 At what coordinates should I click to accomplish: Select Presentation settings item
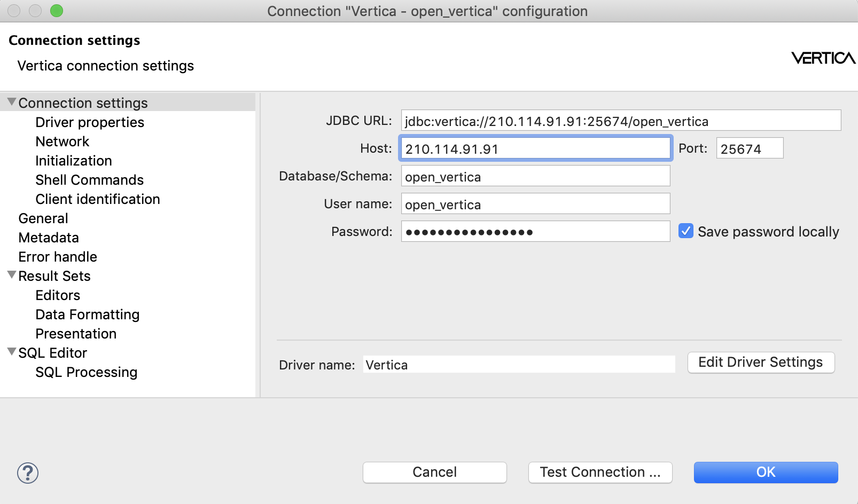[x=76, y=334]
